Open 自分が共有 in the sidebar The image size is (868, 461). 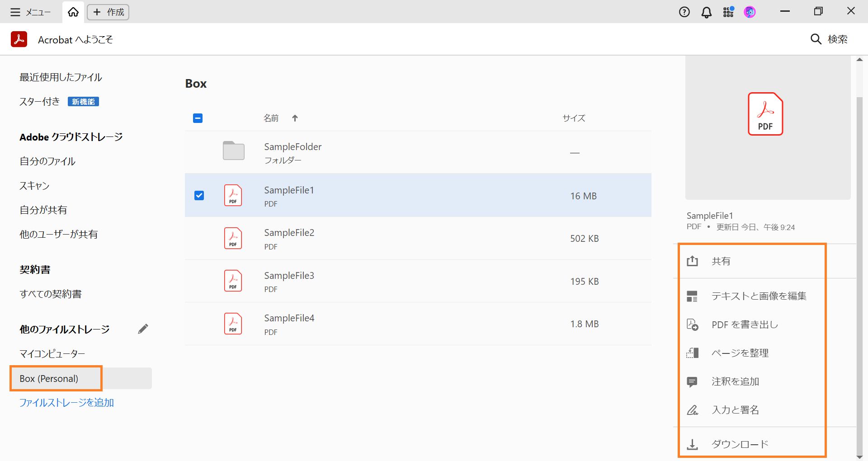(x=43, y=210)
